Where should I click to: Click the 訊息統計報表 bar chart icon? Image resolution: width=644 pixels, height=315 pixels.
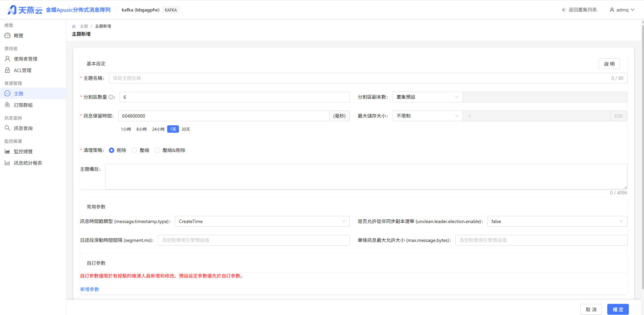point(7,163)
